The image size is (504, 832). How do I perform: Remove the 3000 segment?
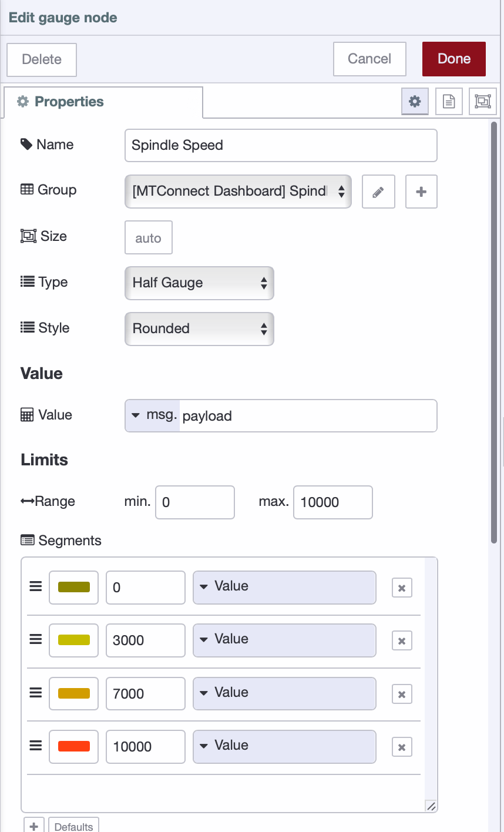402,640
